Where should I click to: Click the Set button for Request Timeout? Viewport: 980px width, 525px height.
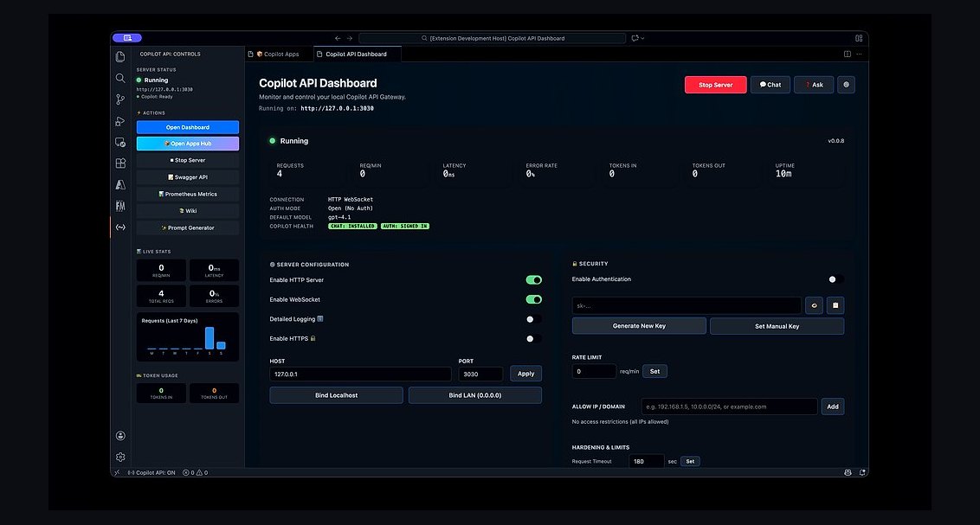[x=690, y=461]
